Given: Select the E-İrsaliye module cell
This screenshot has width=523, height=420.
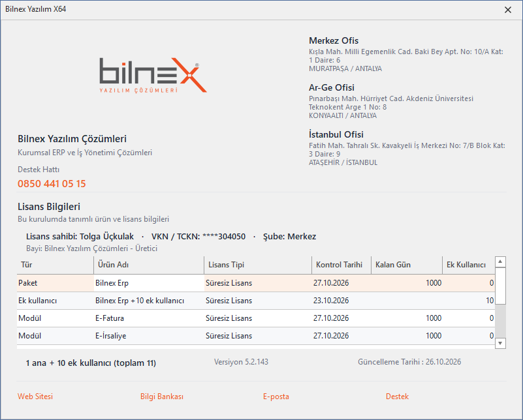Looking at the screenshot, I should [149, 336].
